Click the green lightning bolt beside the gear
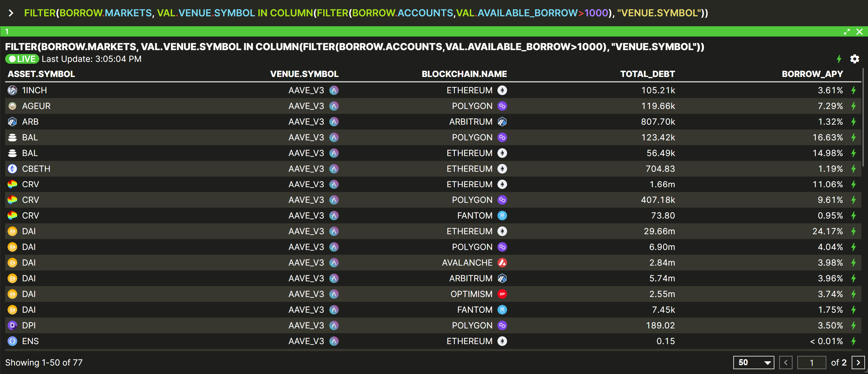 839,59
